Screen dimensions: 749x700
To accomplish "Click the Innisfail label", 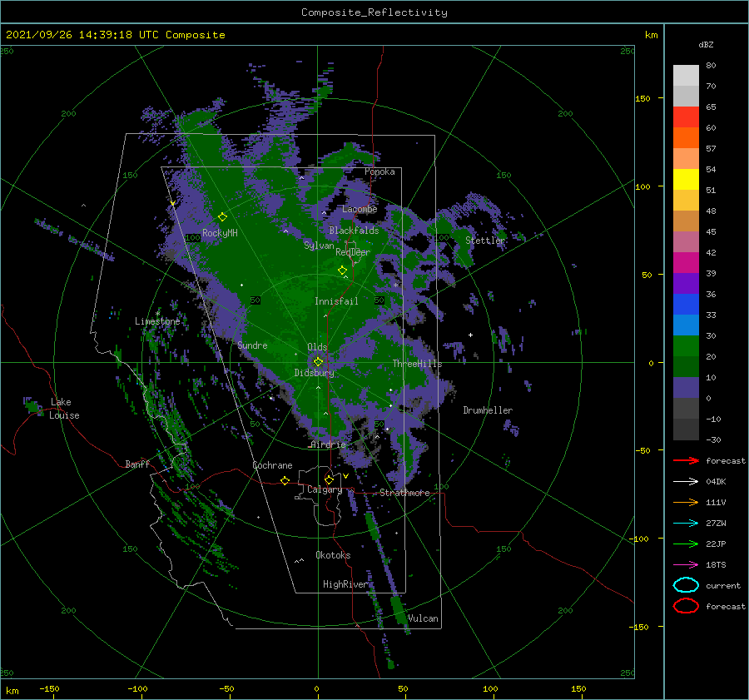I will pyautogui.click(x=336, y=301).
